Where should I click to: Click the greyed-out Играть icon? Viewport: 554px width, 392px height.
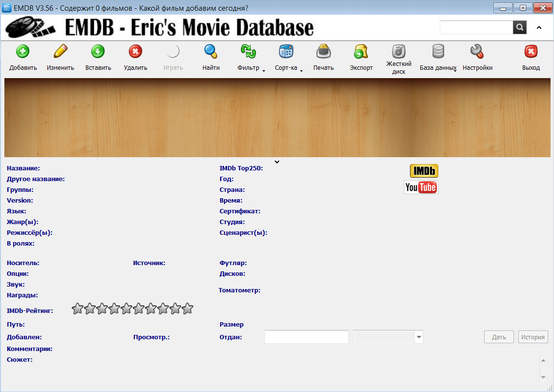click(173, 52)
